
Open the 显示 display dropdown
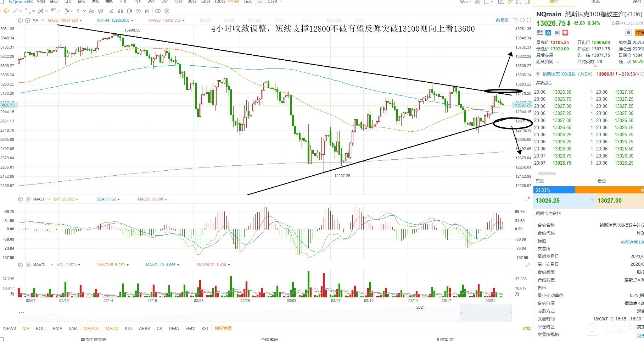pos(466,2)
